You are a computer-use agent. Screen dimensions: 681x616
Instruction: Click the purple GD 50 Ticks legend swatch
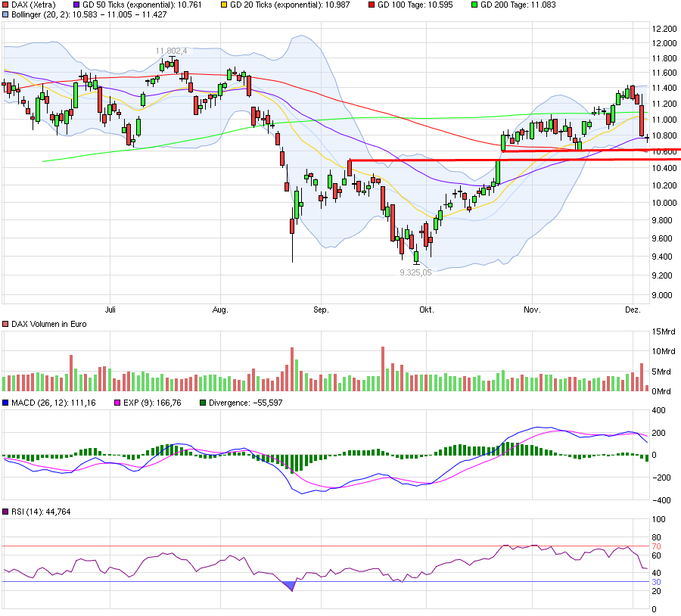click(76, 5)
